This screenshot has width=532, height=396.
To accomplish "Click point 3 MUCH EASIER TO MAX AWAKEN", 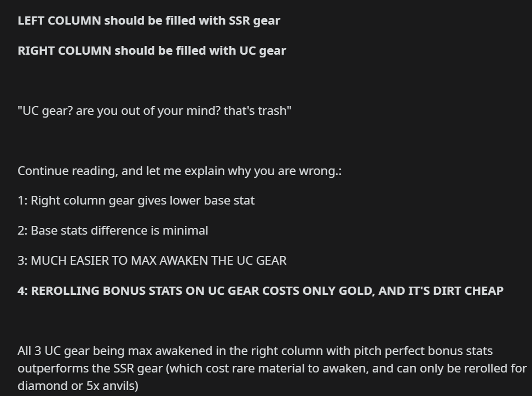I will pos(152,261).
